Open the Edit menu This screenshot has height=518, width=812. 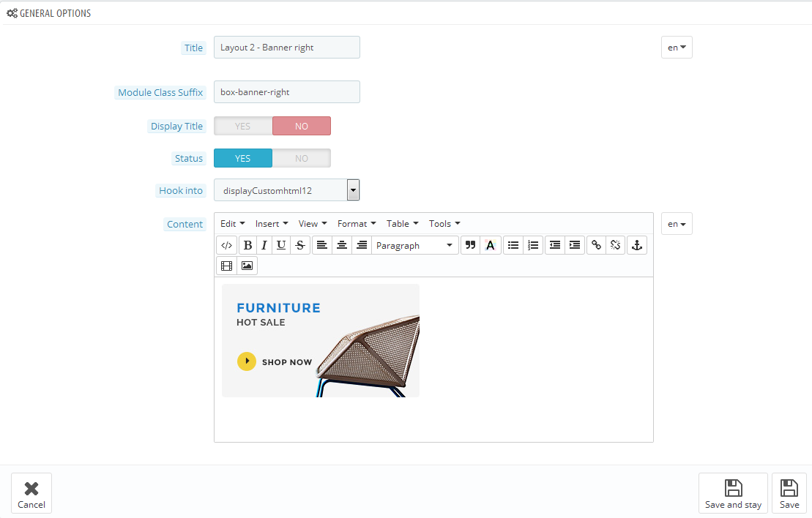click(233, 224)
